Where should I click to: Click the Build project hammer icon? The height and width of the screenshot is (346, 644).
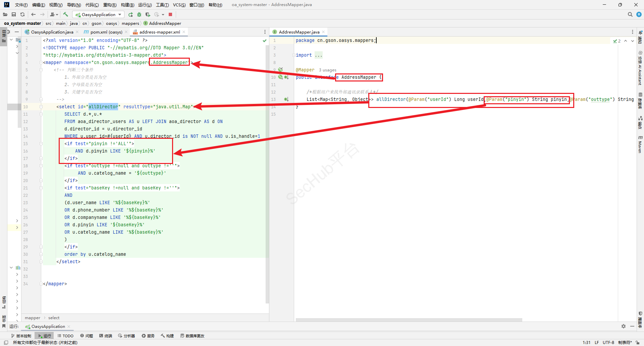[65, 14]
